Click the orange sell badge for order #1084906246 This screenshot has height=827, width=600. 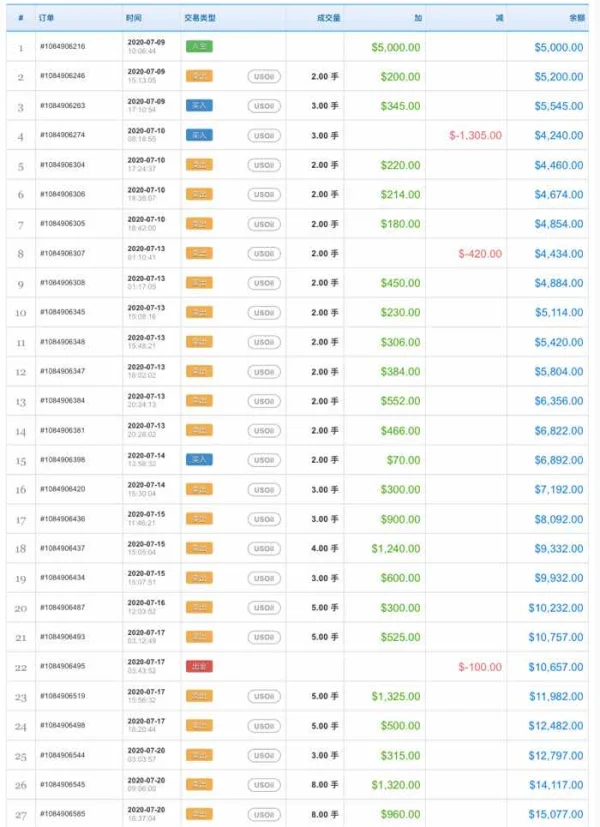tap(198, 76)
